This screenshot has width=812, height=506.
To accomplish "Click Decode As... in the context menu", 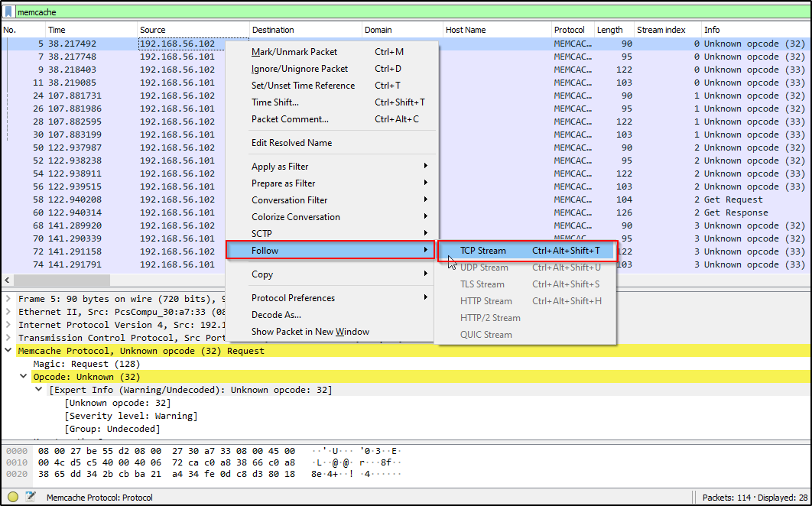I will 276,315.
